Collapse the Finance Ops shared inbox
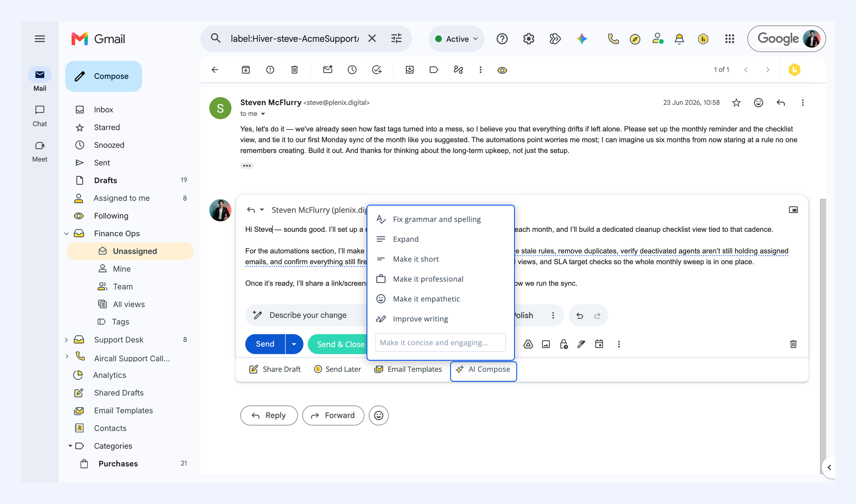The image size is (856, 504). click(67, 234)
